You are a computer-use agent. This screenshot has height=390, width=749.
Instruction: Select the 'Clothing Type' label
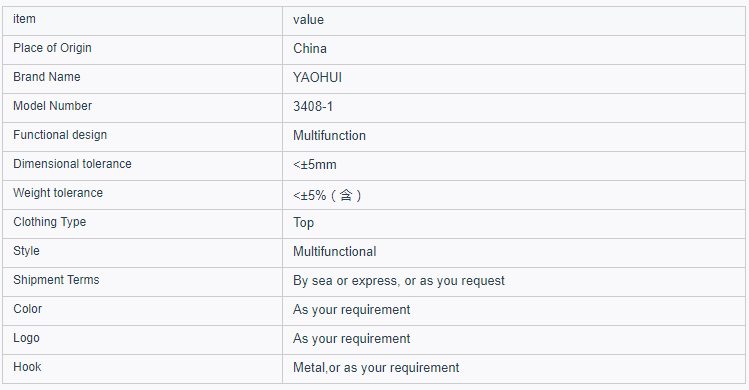click(50, 222)
